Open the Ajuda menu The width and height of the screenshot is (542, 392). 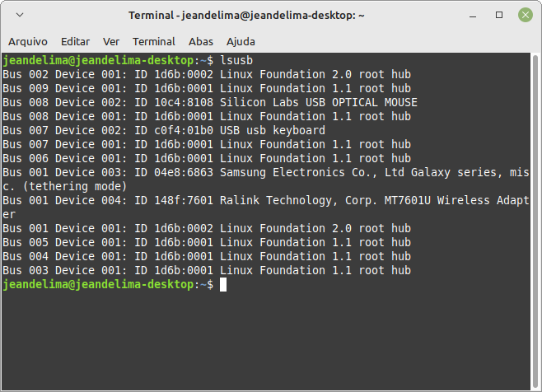(x=241, y=42)
